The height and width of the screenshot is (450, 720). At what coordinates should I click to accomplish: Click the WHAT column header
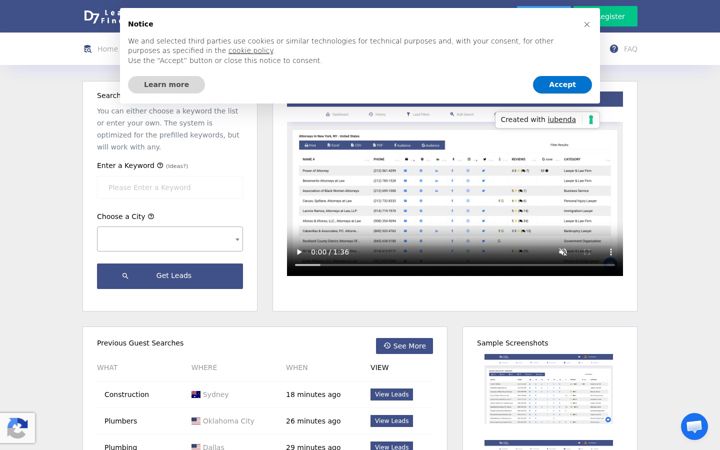pos(107,368)
